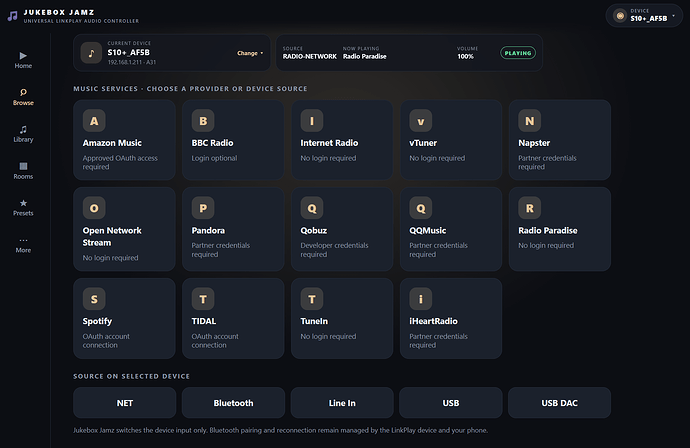Select the Napster card title

534,143
